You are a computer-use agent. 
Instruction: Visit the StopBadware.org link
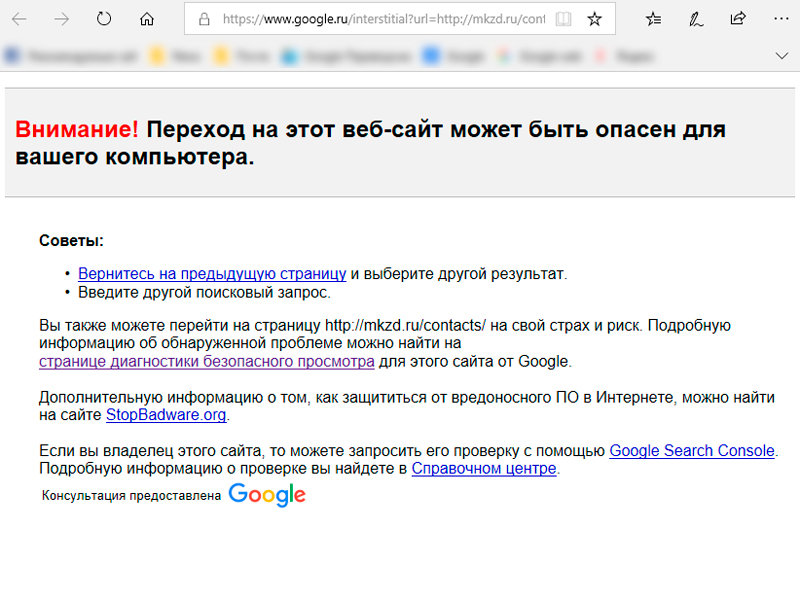[166, 414]
